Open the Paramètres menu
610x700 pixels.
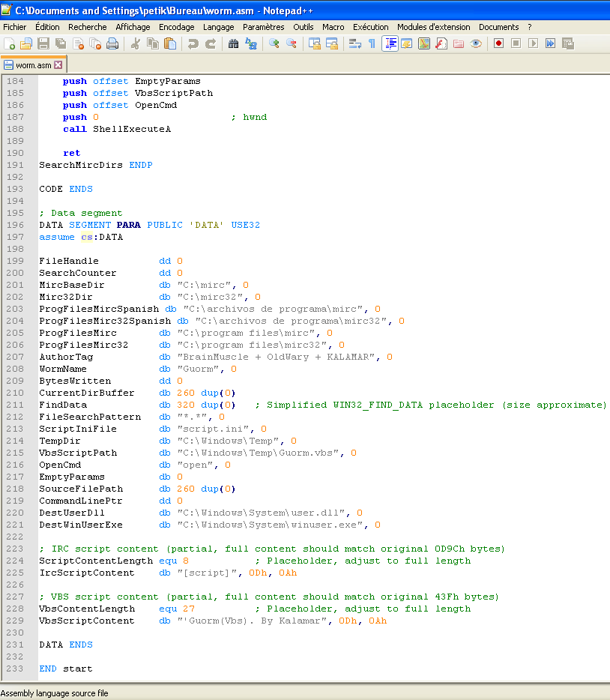tap(263, 27)
